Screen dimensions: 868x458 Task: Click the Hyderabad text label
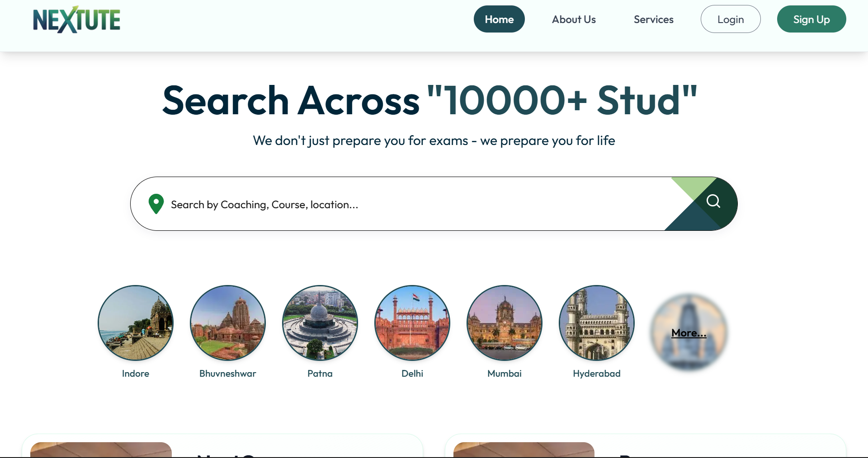pos(597,374)
